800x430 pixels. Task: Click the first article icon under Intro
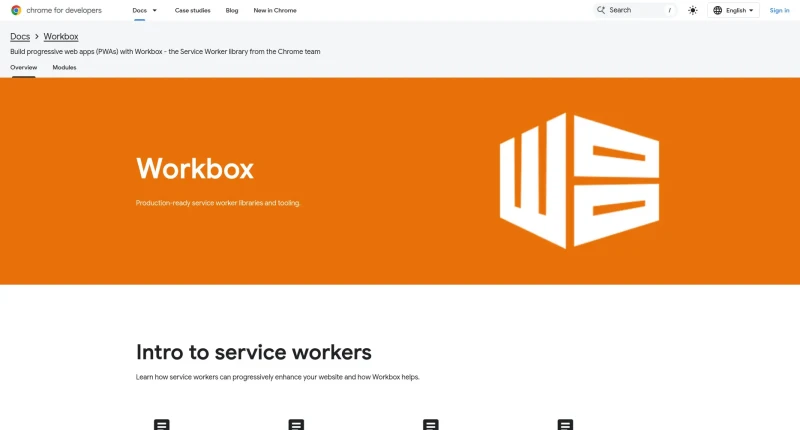162,424
